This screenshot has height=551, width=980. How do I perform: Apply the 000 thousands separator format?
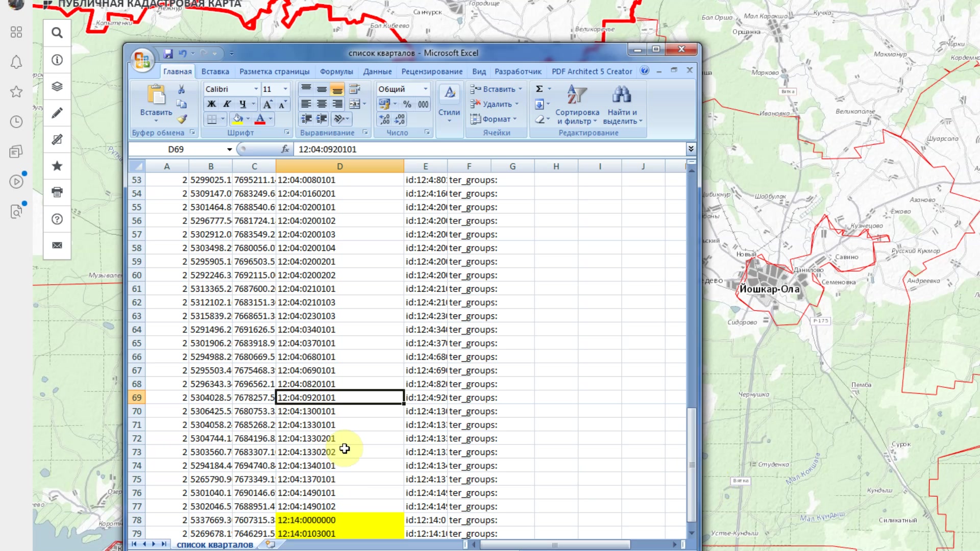click(423, 104)
